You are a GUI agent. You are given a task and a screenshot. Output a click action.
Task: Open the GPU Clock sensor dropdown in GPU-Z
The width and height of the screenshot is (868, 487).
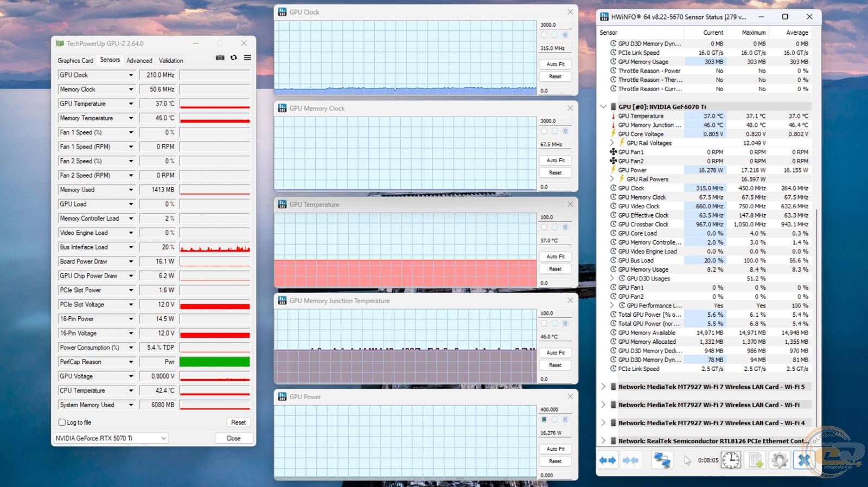coord(131,75)
